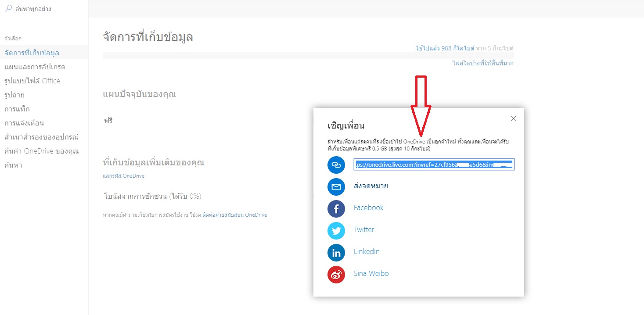644x315 pixels.
Task: Click the ติดต่อฝ่ายสนับสนุน OneDrive link
Action: (x=235, y=215)
